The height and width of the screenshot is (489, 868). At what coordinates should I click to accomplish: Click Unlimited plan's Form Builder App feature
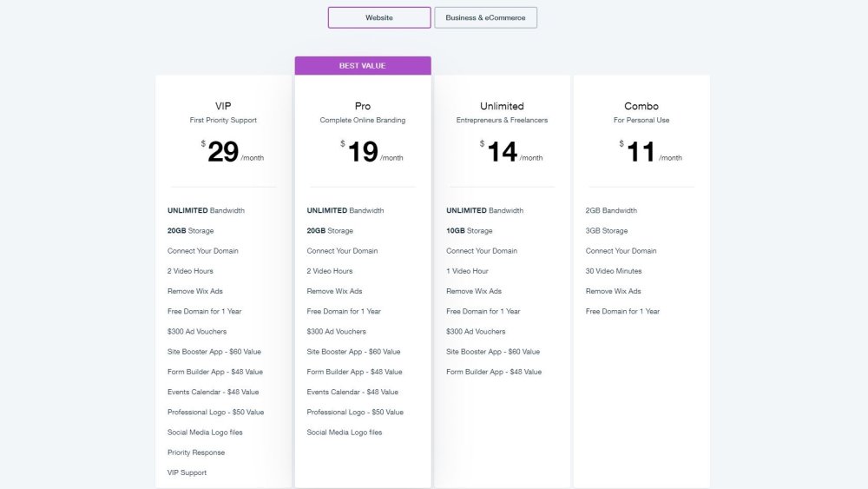point(495,372)
